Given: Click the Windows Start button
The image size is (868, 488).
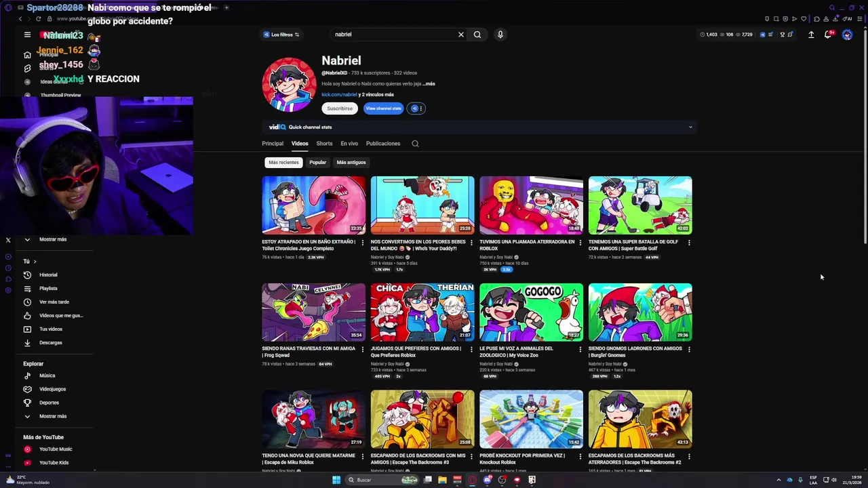Looking at the screenshot, I should point(336,480).
